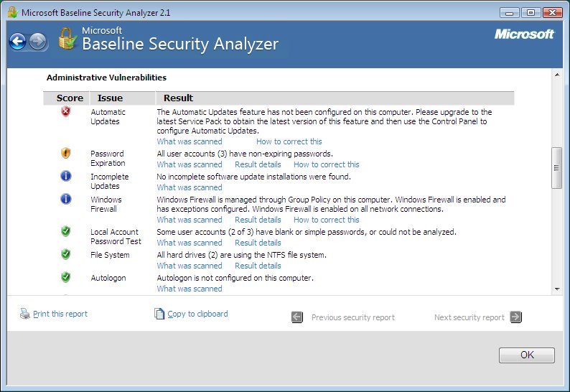The height and width of the screenshot is (392, 570).
Task: Click the Administrative Vulnerabilities heading
Action: click(x=106, y=78)
